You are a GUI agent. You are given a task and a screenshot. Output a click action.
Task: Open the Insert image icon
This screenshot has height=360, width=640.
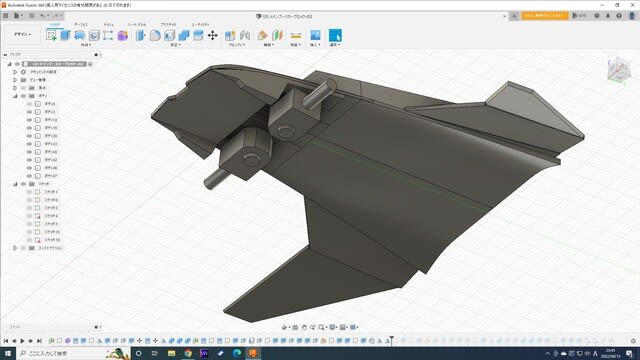tap(315, 36)
